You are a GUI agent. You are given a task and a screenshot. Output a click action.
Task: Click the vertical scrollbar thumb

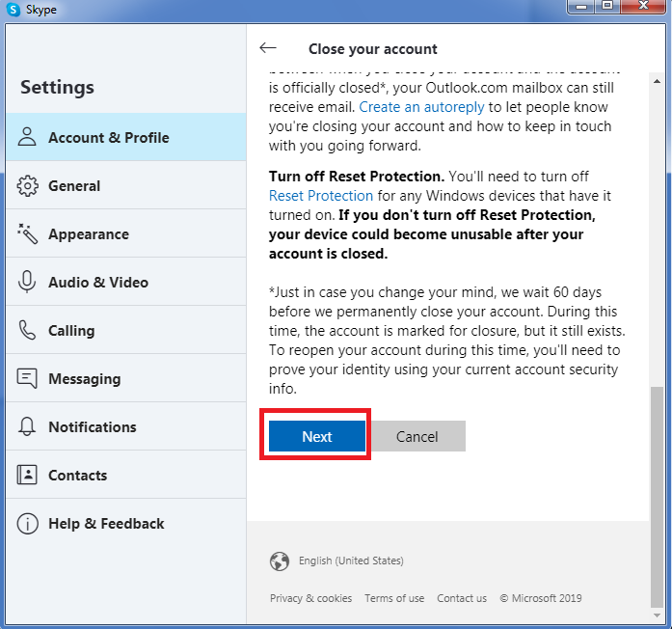tap(657, 497)
